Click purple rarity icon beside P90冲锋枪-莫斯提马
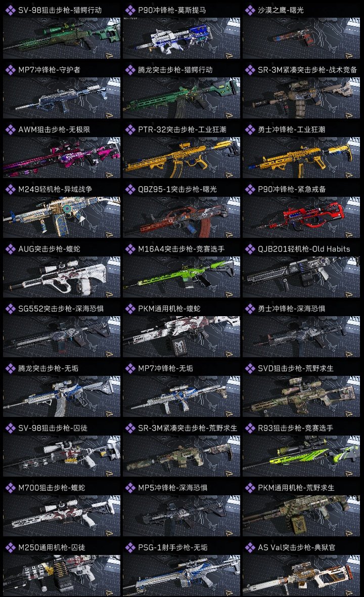 [130, 10]
